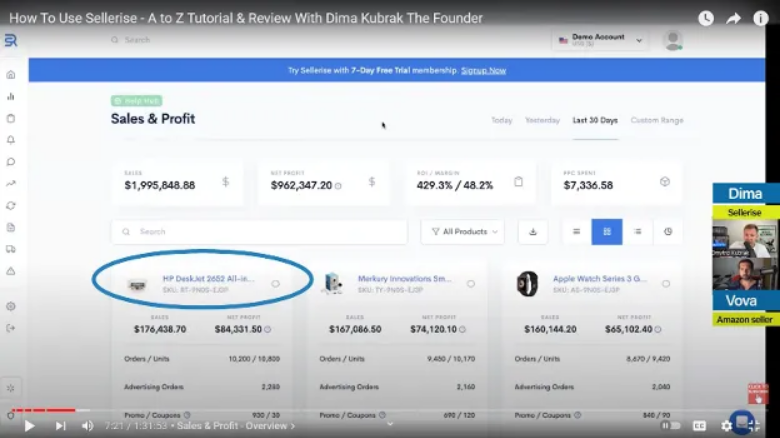The image size is (780, 438).
Task: Open the notifications bell sidebar icon
Action: coord(10,140)
